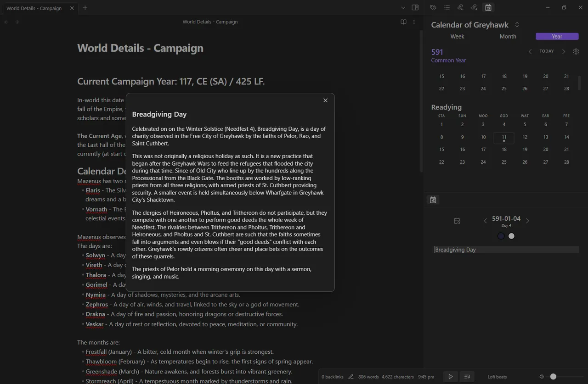Go to previous day before 591-01-04
The width and height of the screenshot is (588, 384).
pos(485,221)
